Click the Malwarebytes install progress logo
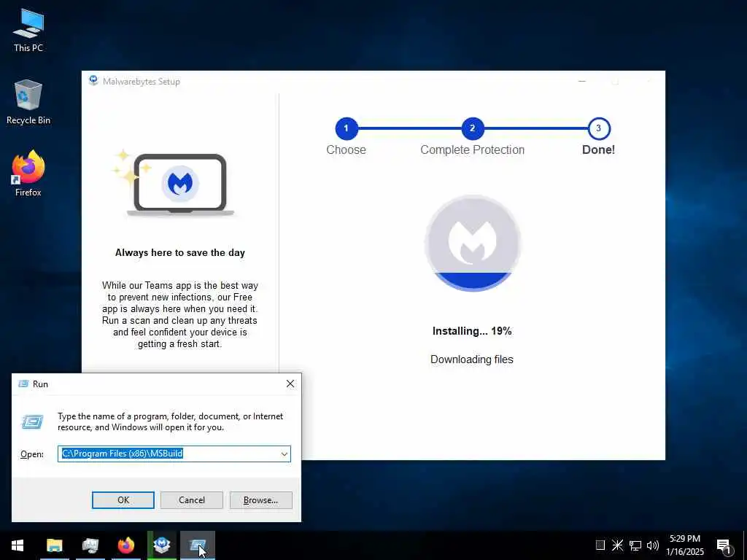Image resolution: width=747 pixels, height=560 pixels. 473,243
